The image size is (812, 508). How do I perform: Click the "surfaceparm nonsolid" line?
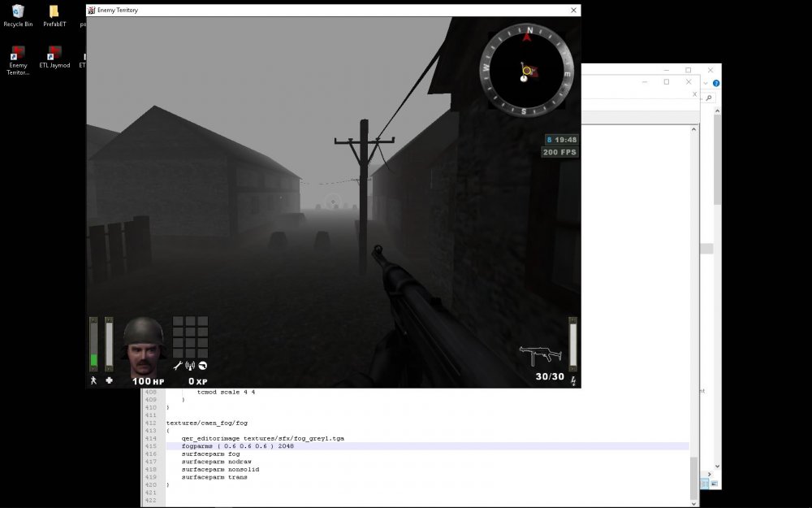(221, 470)
